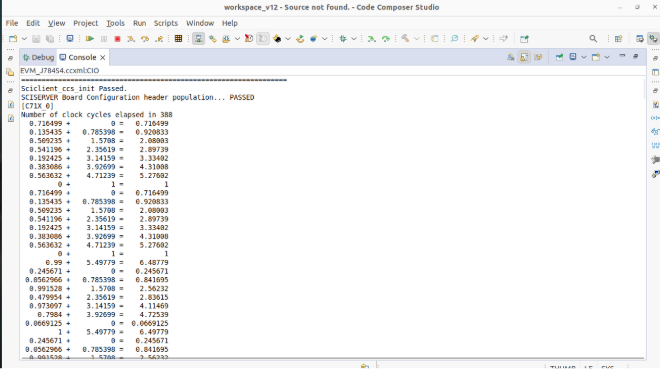Click the orange refresh-play icon
Screen dimensions: 660x369
300,39
